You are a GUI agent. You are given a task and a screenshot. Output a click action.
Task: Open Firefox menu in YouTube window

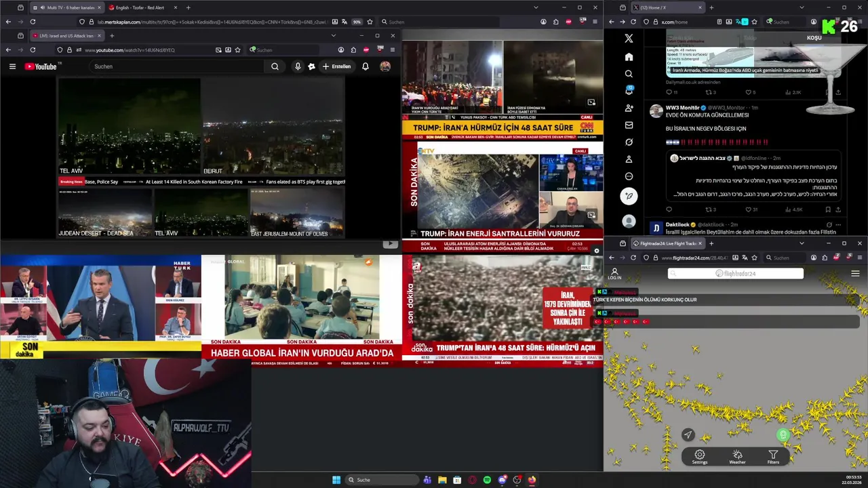tap(392, 49)
